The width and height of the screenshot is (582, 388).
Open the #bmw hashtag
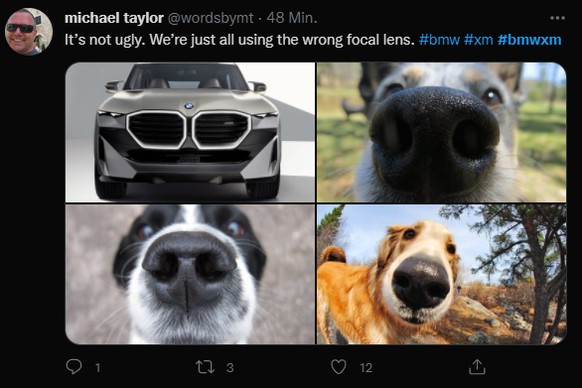439,39
